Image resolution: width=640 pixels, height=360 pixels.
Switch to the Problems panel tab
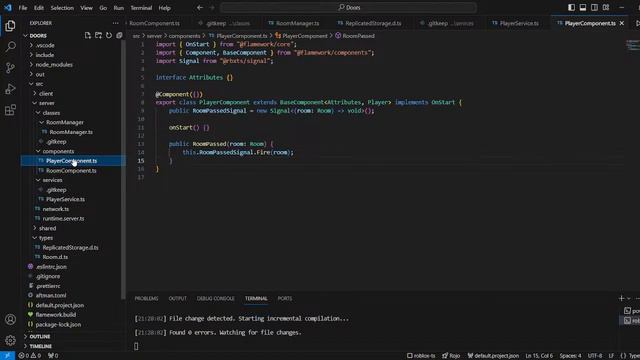tap(146, 298)
